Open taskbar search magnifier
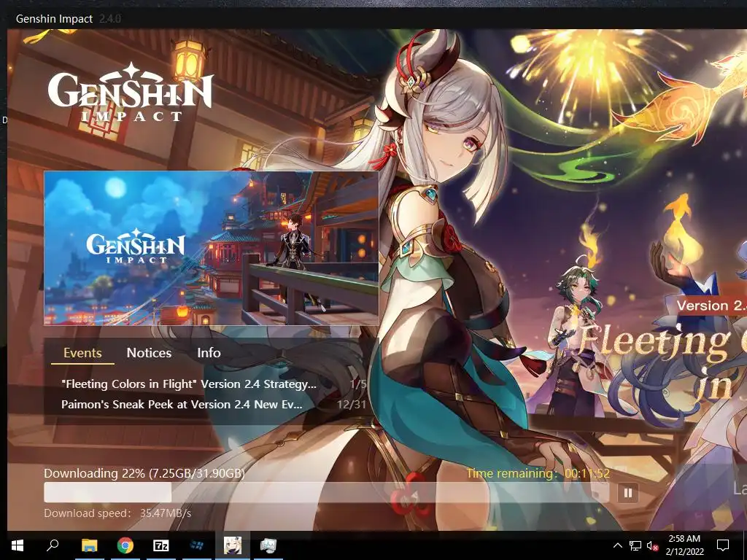 [53, 545]
